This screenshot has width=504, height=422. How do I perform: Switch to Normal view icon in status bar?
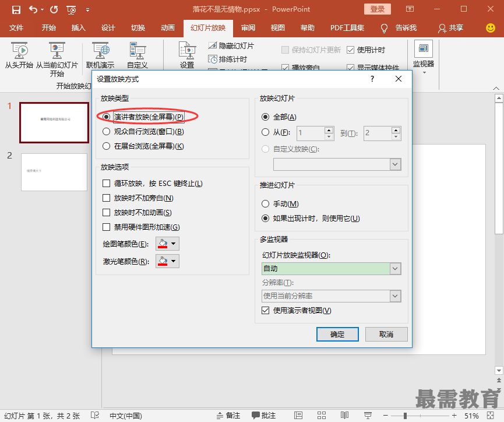point(298,416)
